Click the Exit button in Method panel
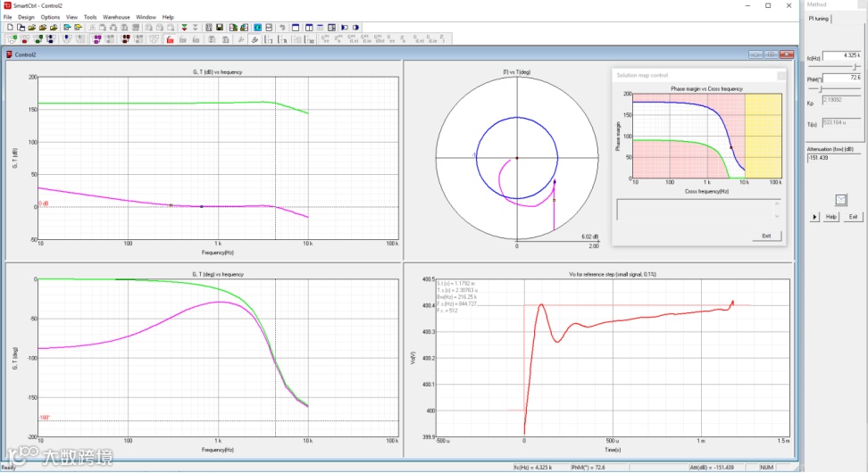Image resolution: width=868 pixels, height=473 pixels. [x=853, y=217]
